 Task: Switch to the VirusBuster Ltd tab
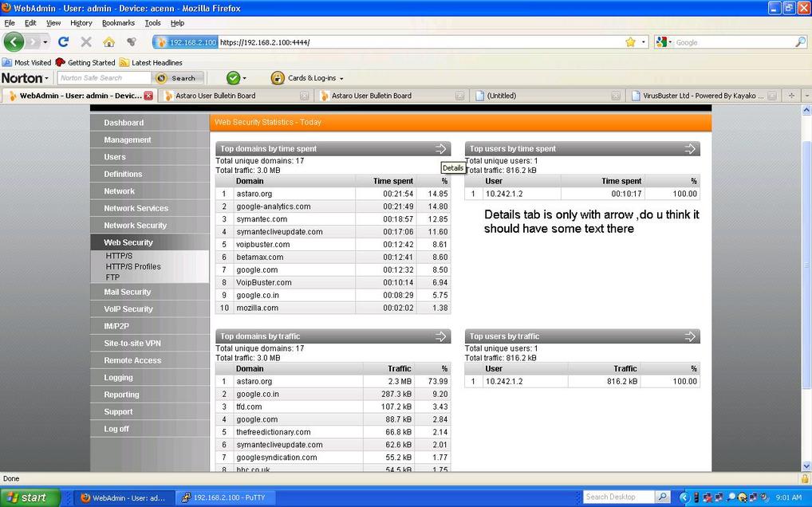pos(696,96)
